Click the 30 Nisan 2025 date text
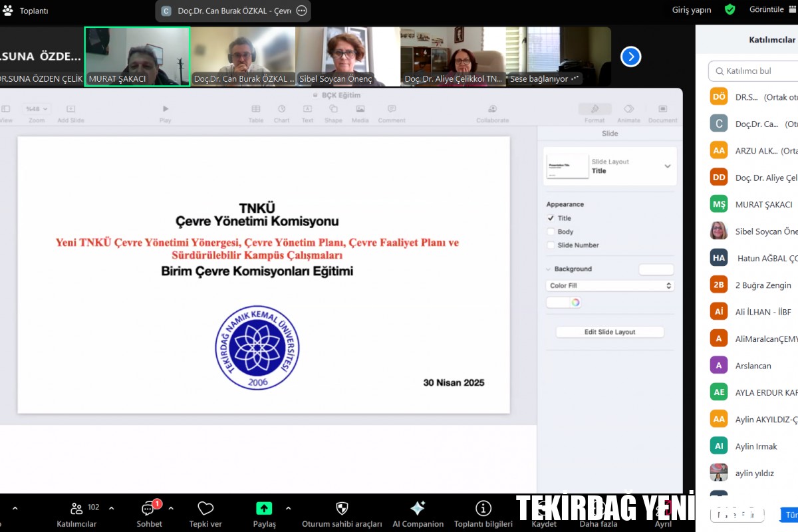This screenshot has height=532, width=798. point(454,382)
